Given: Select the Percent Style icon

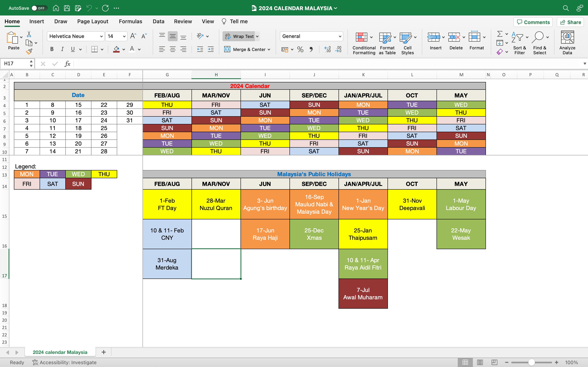Looking at the screenshot, I should (300, 49).
